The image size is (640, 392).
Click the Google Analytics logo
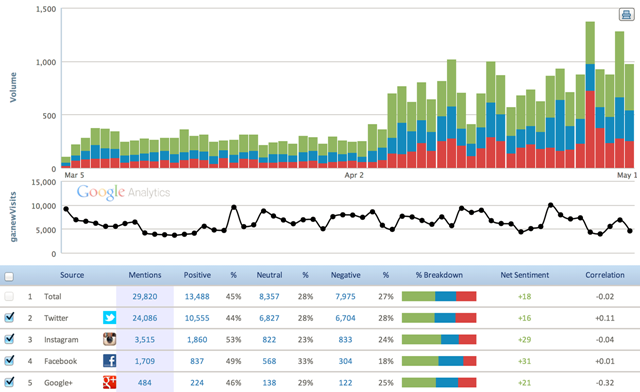tap(123, 192)
